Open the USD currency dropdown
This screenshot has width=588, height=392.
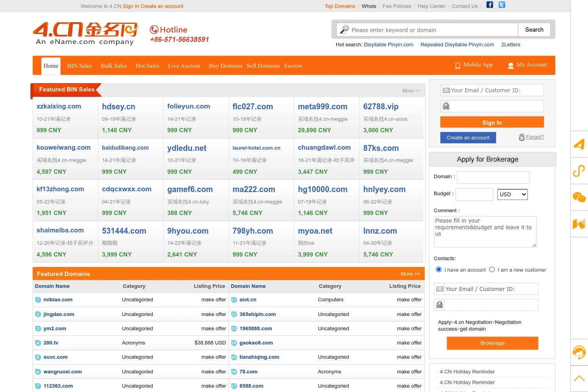click(x=512, y=194)
